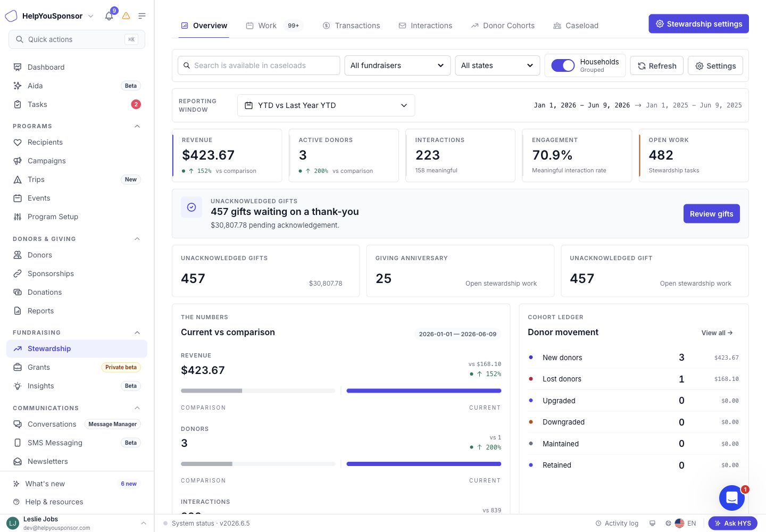Open the Activity log

pyautogui.click(x=617, y=523)
